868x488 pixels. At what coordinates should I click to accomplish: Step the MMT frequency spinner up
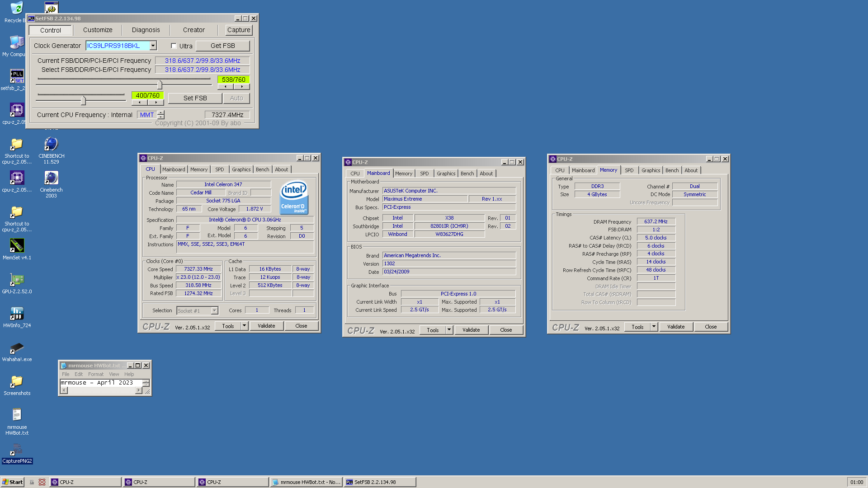pyautogui.click(x=161, y=113)
